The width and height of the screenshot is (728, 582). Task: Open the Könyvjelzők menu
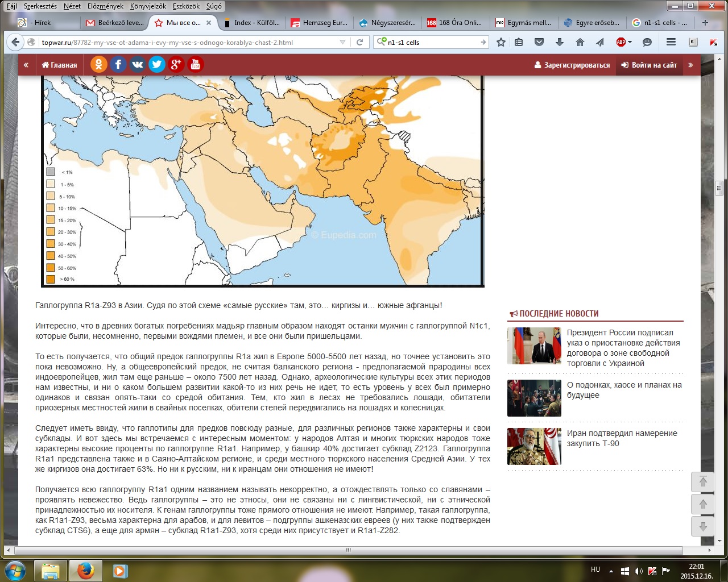pyautogui.click(x=148, y=6)
